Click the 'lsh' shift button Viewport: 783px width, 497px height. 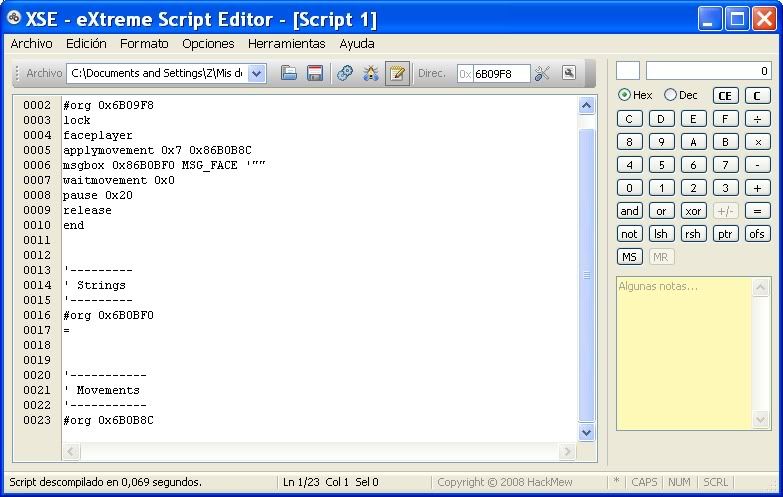coord(661,234)
